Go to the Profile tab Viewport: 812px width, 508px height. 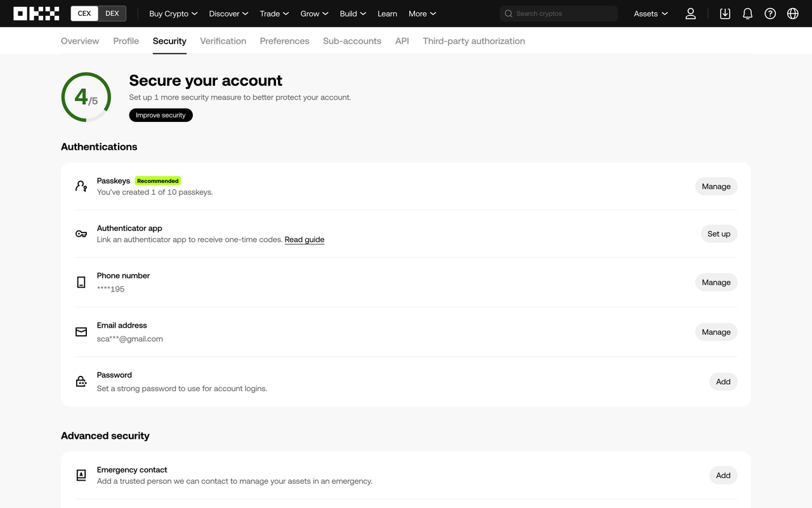pyautogui.click(x=126, y=41)
